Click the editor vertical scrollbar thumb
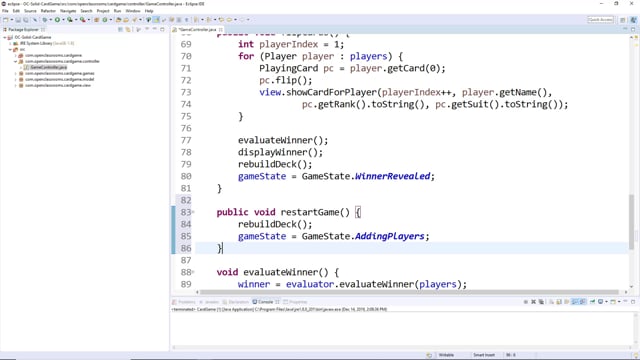Image resolution: width=640 pixels, height=360 pixels. point(631,222)
